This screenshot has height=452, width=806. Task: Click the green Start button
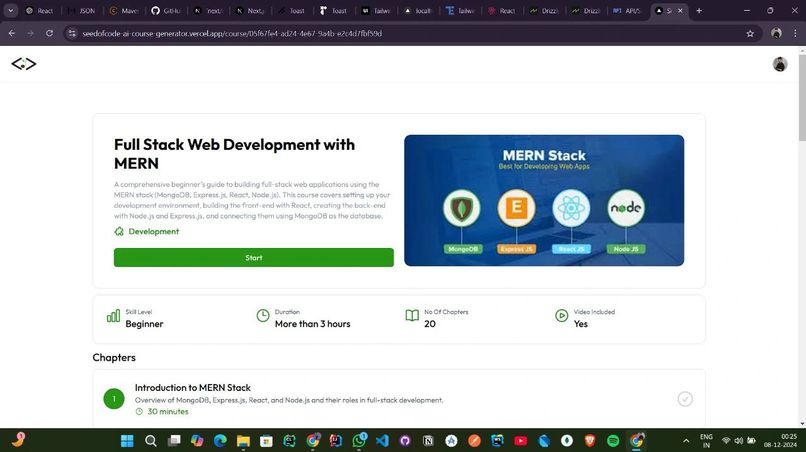pyautogui.click(x=253, y=258)
